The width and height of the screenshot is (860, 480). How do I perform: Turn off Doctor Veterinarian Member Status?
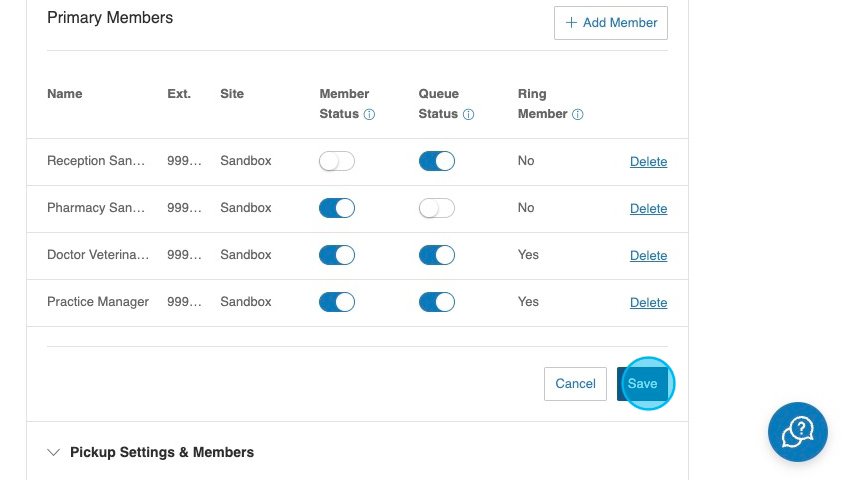click(x=337, y=255)
